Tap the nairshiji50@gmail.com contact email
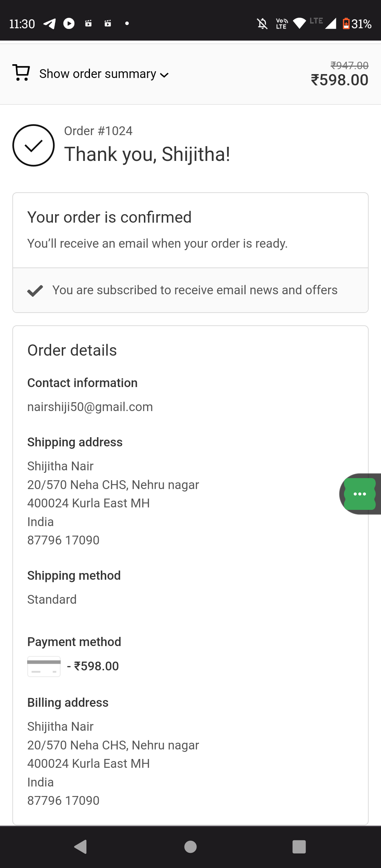 pyautogui.click(x=90, y=407)
